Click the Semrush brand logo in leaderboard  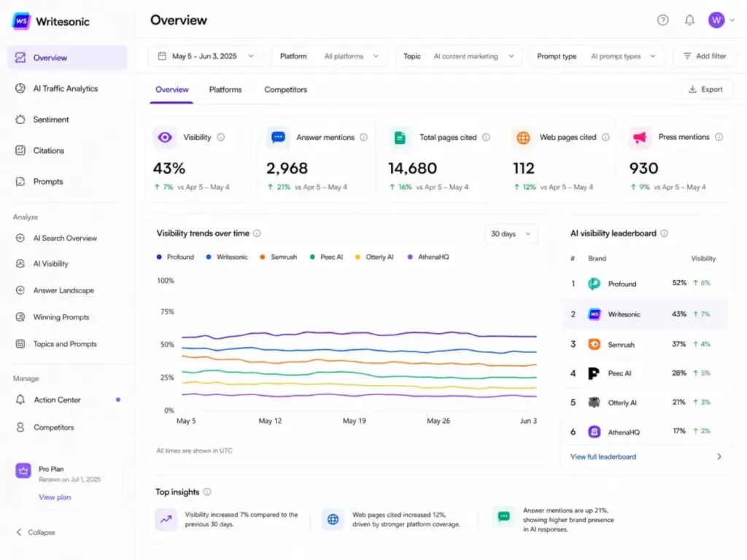click(594, 344)
